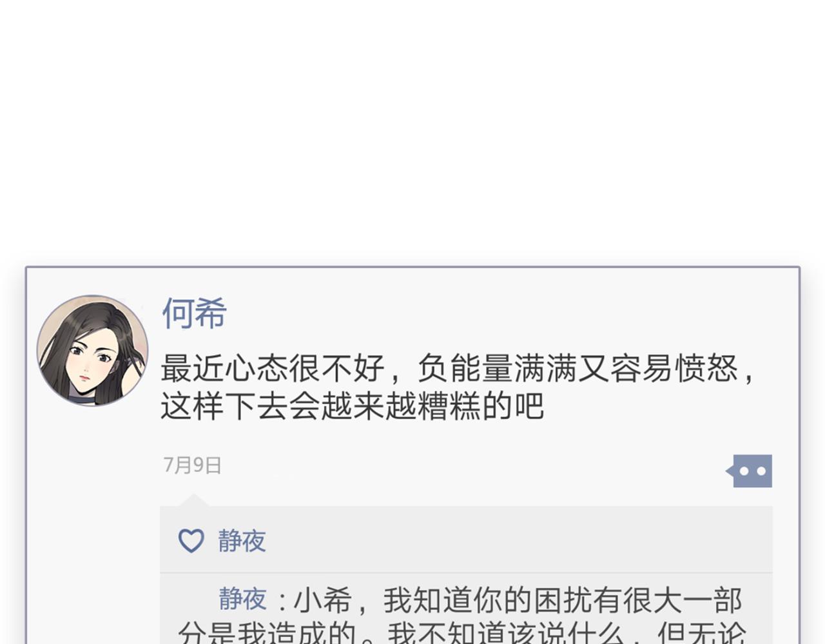
Task: Tap the heart like icon
Action: pos(191,541)
